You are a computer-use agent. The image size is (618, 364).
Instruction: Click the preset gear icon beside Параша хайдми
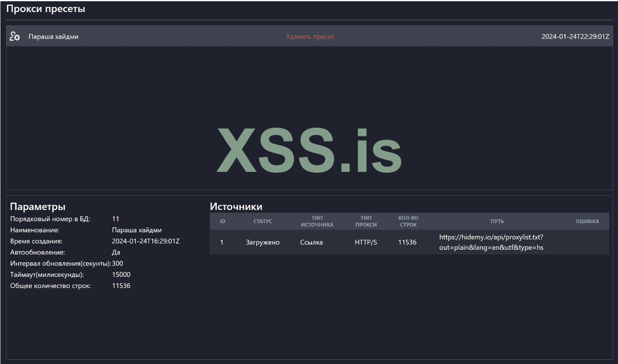[15, 36]
